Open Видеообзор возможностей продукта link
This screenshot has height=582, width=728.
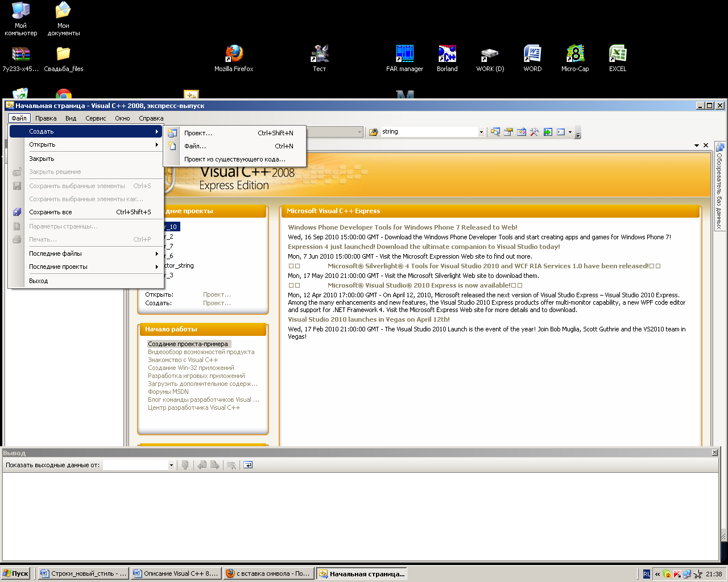pos(201,352)
